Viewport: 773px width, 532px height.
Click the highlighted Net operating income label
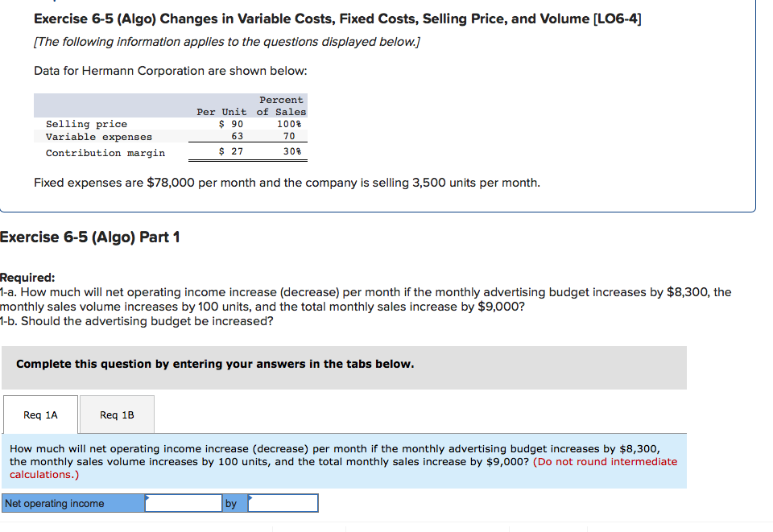click(x=71, y=502)
